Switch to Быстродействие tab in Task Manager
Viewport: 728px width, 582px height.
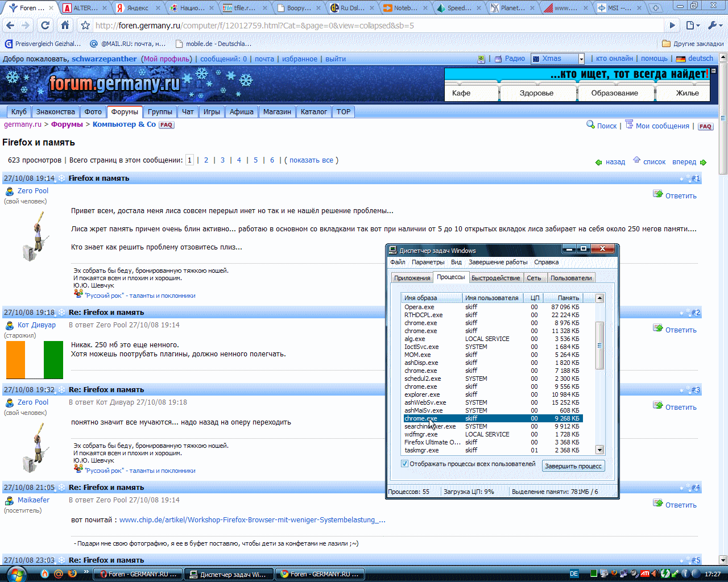[x=495, y=278]
